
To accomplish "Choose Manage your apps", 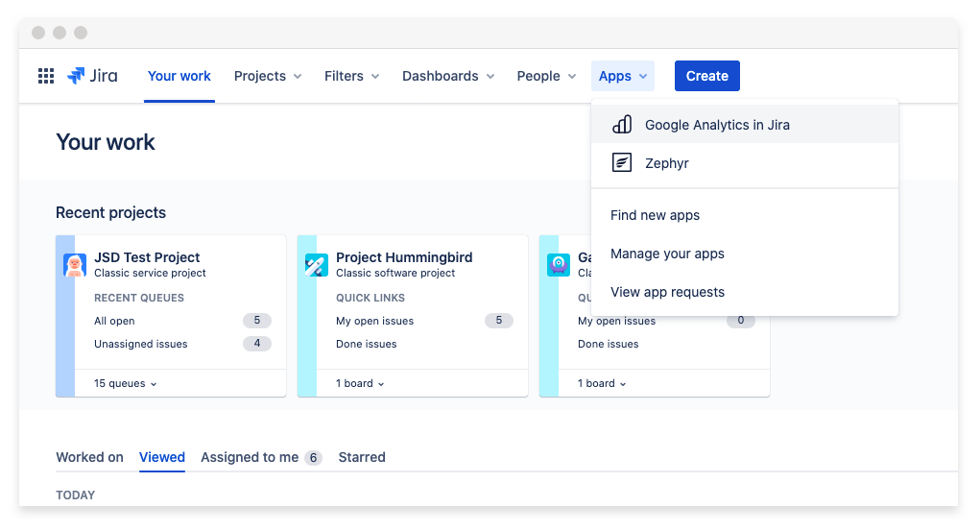I will [x=667, y=253].
